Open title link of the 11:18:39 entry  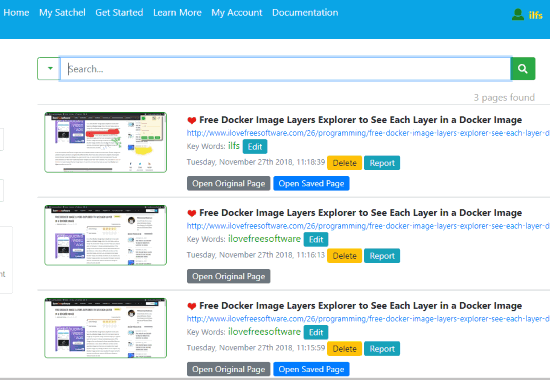point(361,120)
